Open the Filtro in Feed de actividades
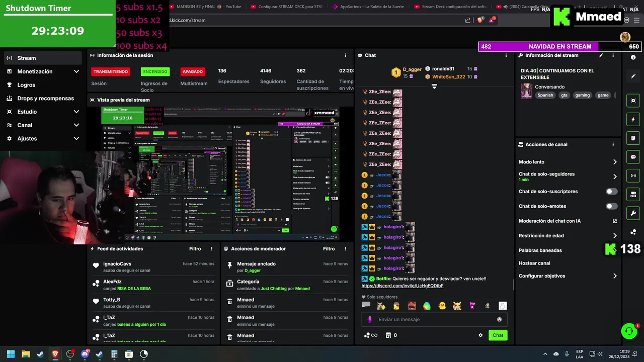The height and width of the screenshot is (362, 644). coord(195,249)
